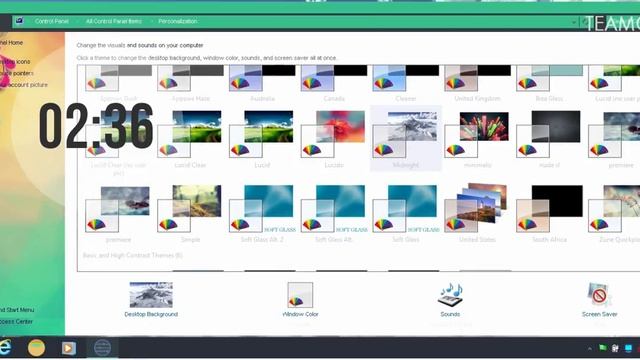This screenshot has width=640, height=360.
Task: Open Taskbar and Start Menu link
Action: pos(17,310)
